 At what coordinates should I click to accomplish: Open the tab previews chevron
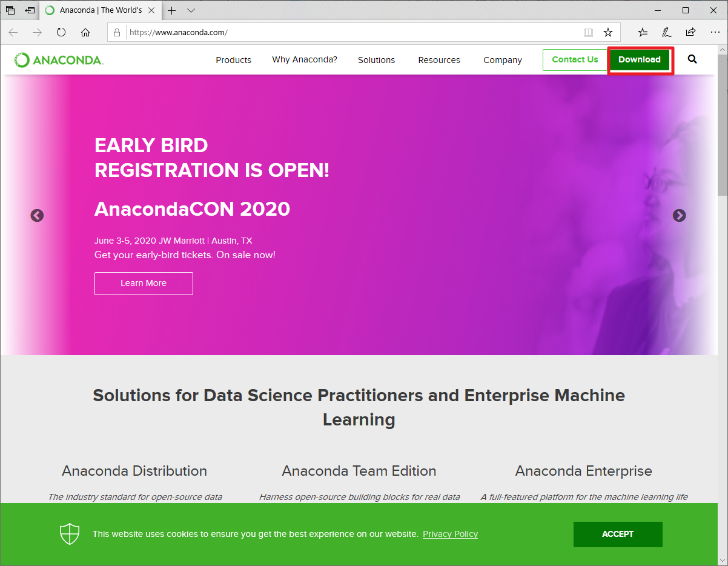pyautogui.click(x=191, y=10)
